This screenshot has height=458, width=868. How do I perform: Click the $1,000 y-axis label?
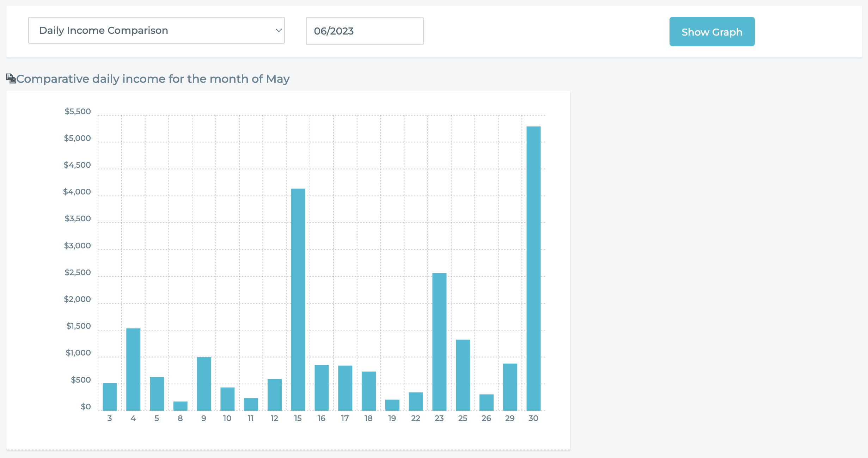coord(78,353)
